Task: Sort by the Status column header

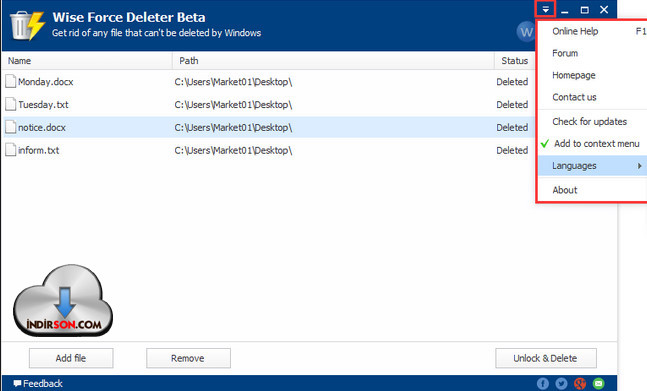Action: 515,61
